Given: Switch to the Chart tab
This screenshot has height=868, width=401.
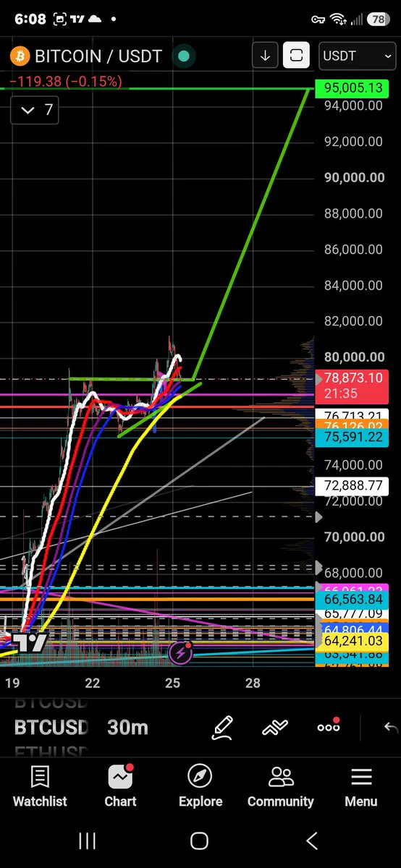Looking at the screenshot, I should pos(120,786).
